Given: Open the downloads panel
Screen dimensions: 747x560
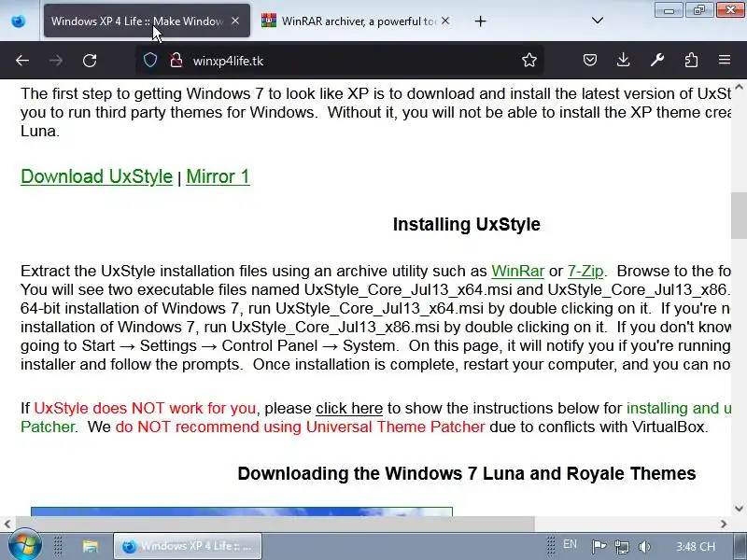Looking at the screenshot, I should 623,60.
